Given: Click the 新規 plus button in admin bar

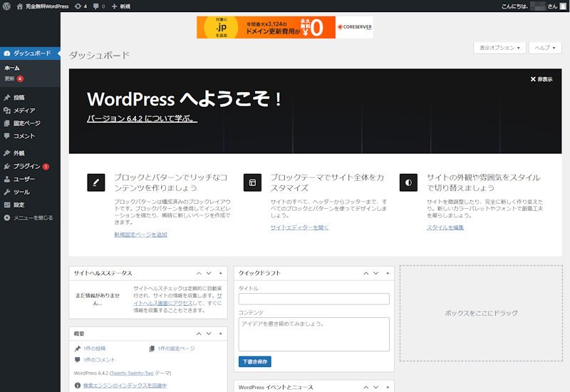Looking at the screenshot, I should click(x=120, y=6).
